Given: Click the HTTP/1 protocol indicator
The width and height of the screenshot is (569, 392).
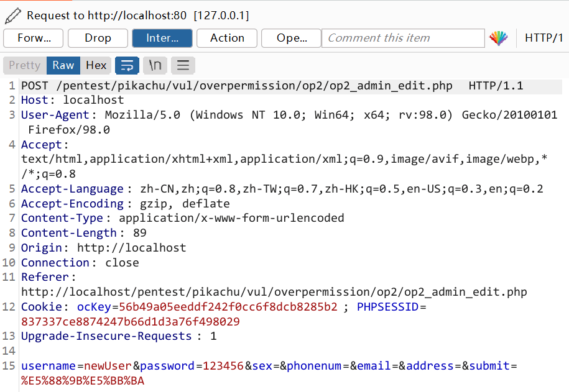Looking at the screenshot, I should point(544,38).
